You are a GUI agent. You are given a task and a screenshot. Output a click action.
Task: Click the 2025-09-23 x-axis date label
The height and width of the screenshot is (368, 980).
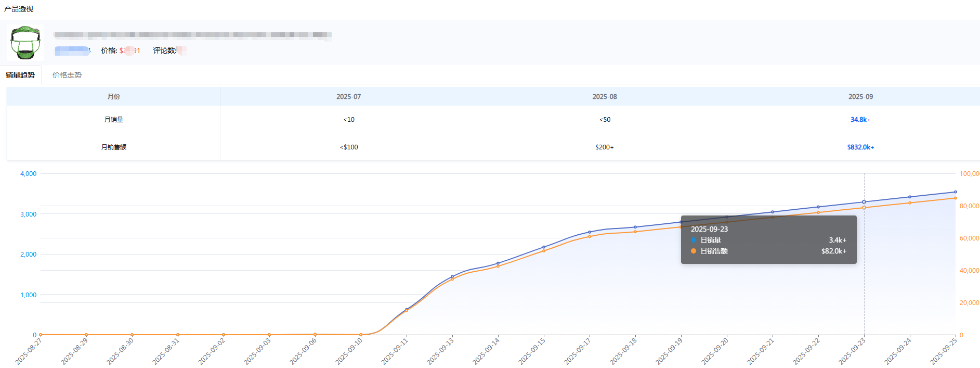(852, 351)
